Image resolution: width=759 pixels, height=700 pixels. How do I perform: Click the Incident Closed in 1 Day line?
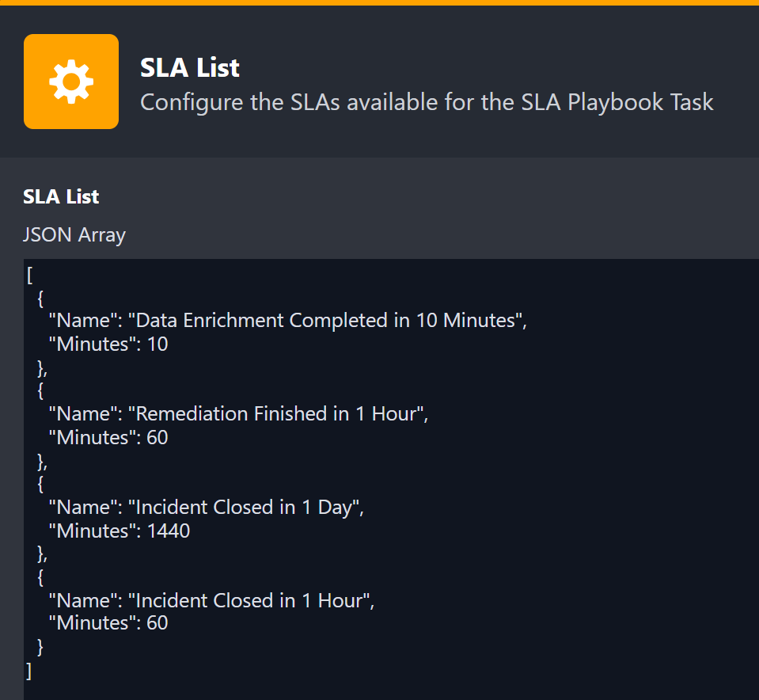pyautogui.click(x=206, y=508)
